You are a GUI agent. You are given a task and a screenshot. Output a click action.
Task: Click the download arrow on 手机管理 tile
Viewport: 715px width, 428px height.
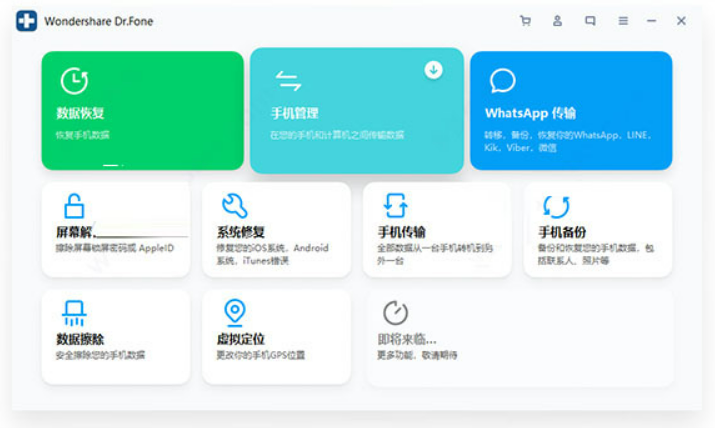click(434, 70)
